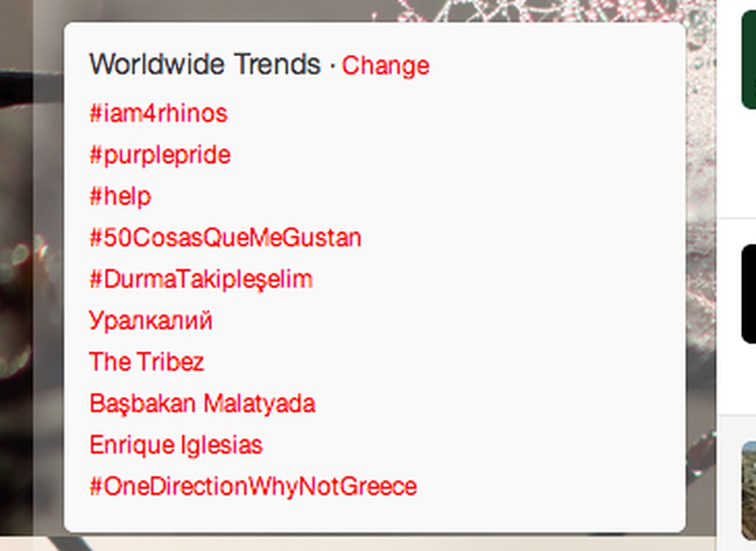756x551 pixels.
Task: View the Enrique Iglesias trending topic
Action: point(176,445)
